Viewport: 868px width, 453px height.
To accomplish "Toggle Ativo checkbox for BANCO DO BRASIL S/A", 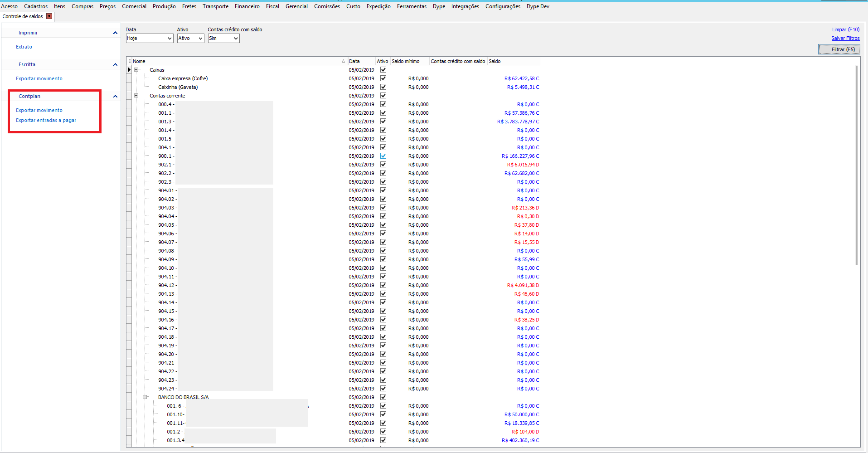I will pyautogui.click(x=383, y=397).
